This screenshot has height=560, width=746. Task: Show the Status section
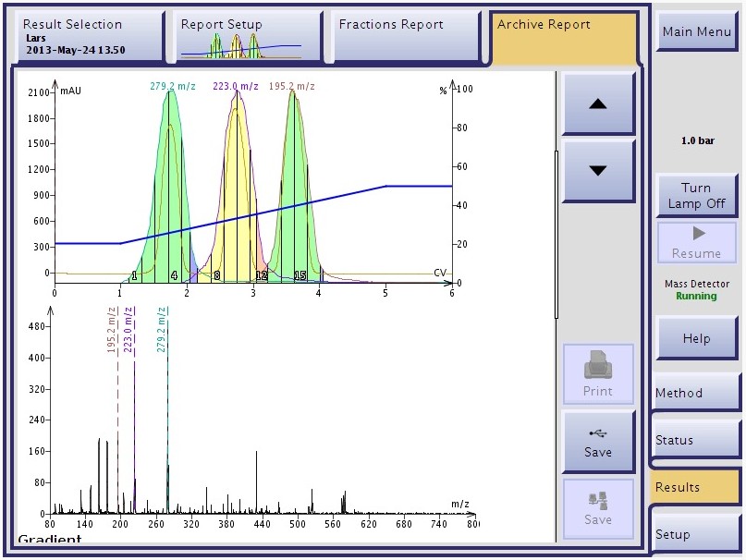tap(695, 440)
